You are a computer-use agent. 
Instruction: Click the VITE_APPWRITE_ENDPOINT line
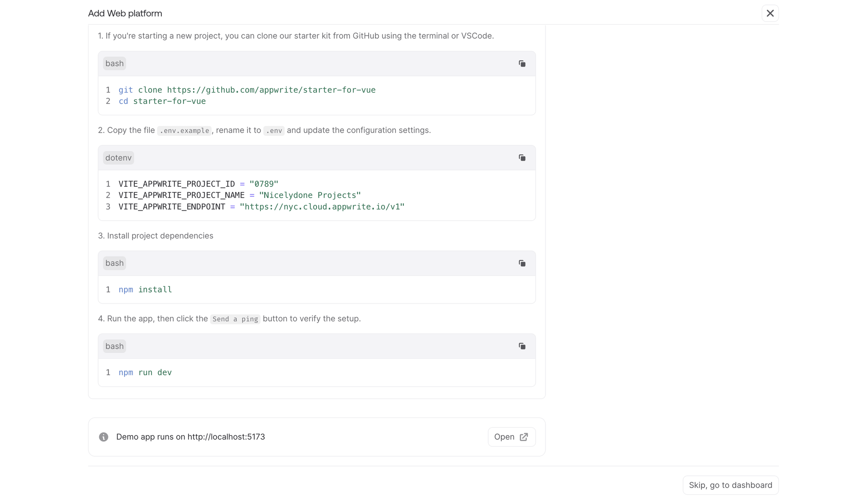tap(262, 207)
